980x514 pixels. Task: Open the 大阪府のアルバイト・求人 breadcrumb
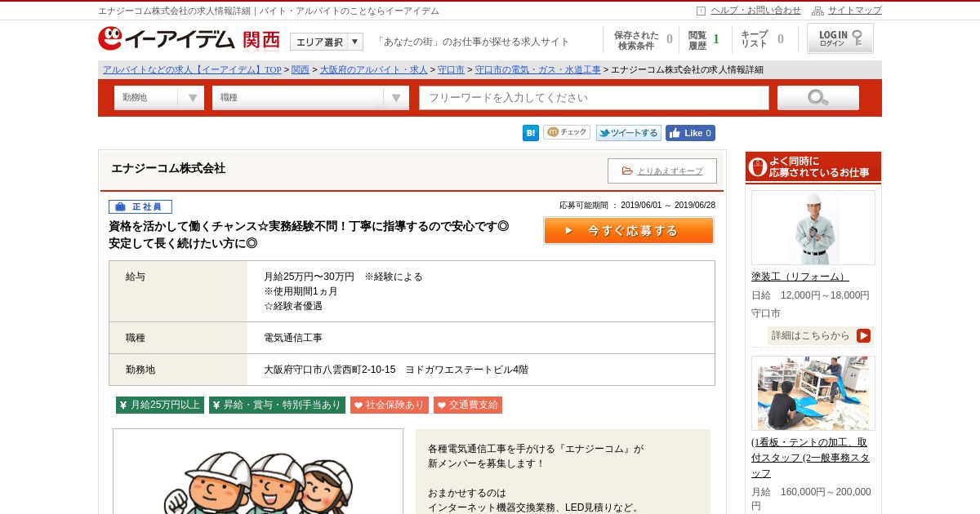[x=374, y=69]
